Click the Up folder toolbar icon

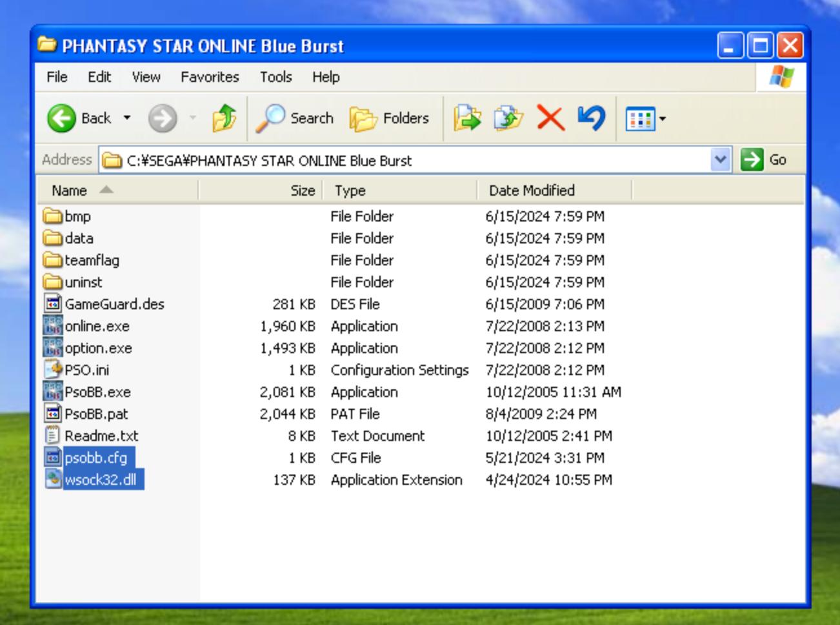click(x=224, y=118)
